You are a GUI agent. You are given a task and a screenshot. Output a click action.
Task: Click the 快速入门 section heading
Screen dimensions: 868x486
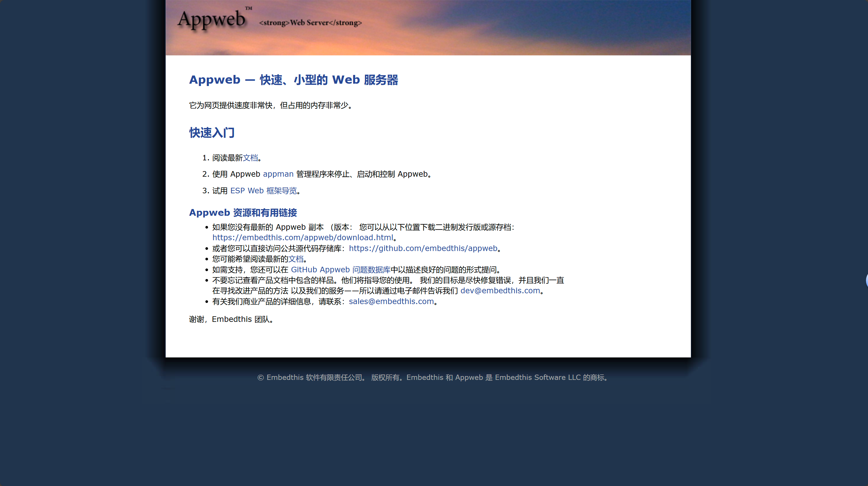212,133
